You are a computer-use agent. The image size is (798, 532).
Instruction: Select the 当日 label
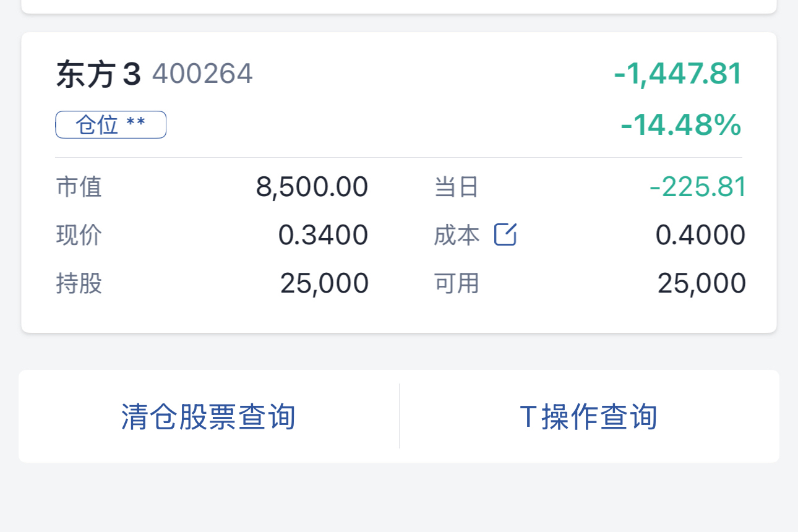(457, 187)
